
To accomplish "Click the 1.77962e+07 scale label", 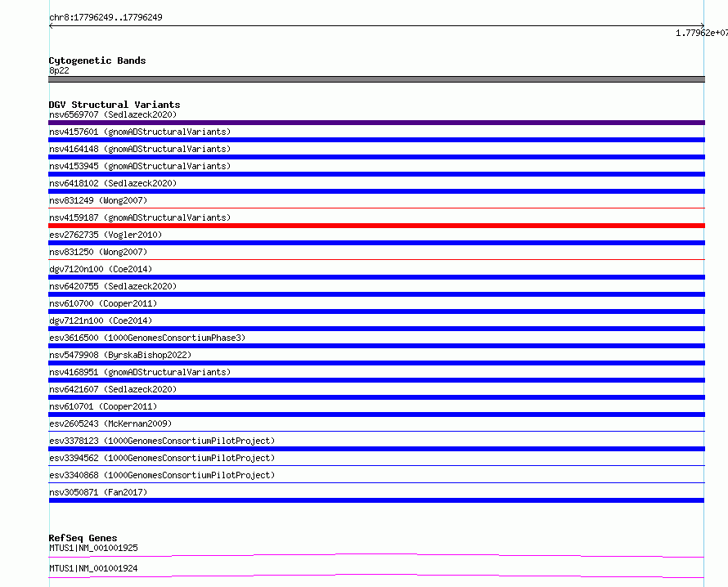I will coord(702,33).
